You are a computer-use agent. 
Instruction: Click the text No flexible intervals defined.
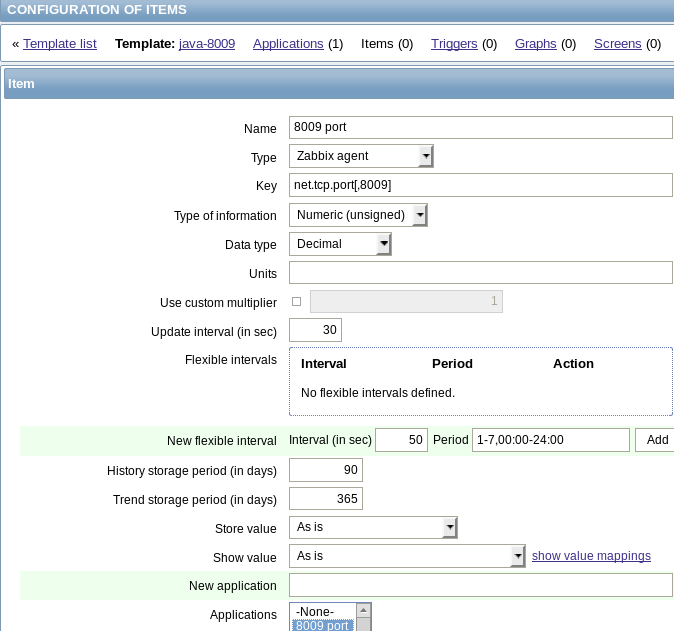click(378, 393)
